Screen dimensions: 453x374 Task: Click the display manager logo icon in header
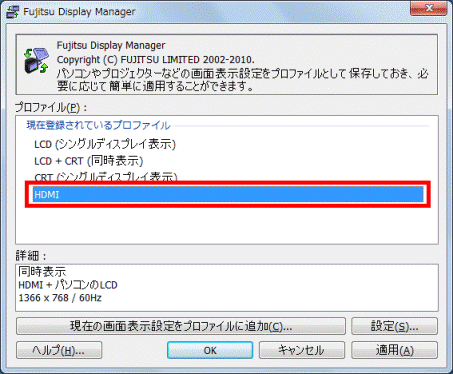[36, 60]
